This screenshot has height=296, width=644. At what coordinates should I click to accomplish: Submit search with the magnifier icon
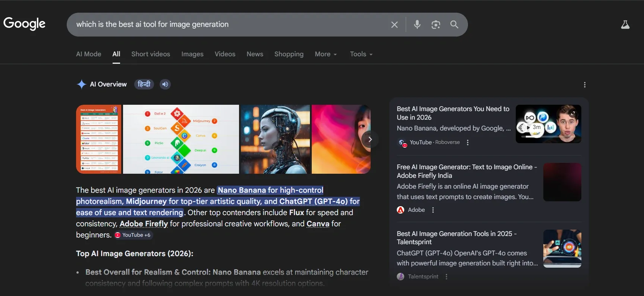[x=454, y=25]
